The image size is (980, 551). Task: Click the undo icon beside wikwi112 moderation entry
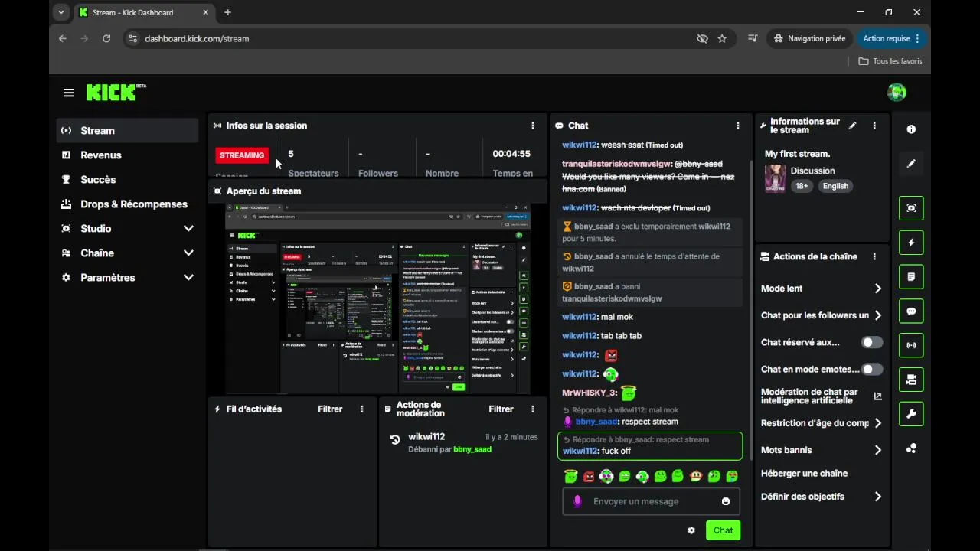pyautogui.click(x=394, y=439)
